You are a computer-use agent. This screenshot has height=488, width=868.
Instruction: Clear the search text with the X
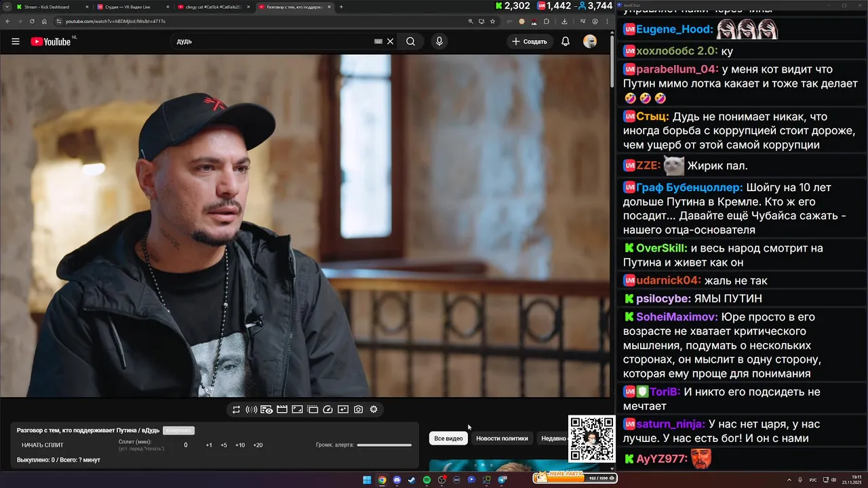390,41
